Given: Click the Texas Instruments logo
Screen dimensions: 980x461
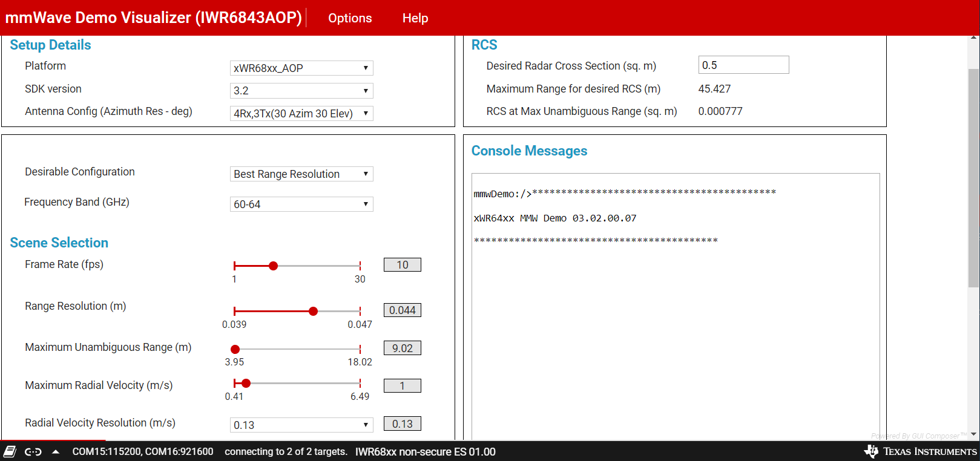Looking at the screenshot, I should 920,451.
